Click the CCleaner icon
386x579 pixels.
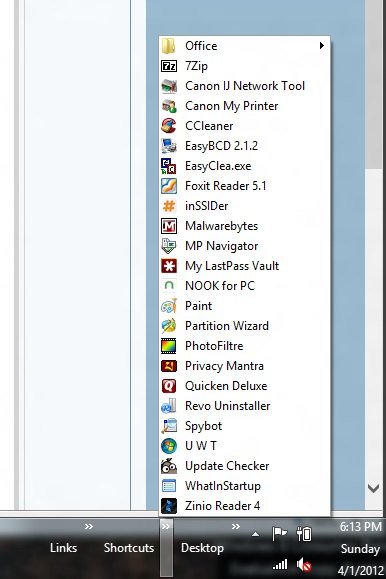click(x=169, y=126)
